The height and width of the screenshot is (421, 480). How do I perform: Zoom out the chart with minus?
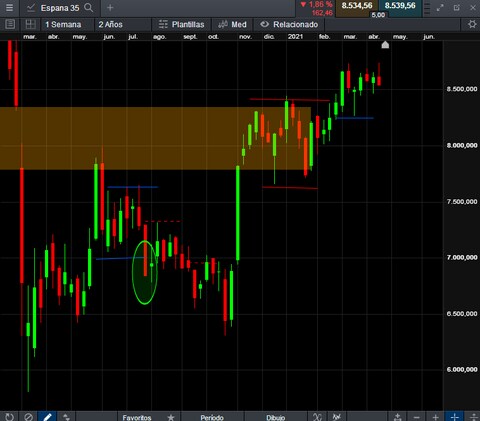coord(416,417)
